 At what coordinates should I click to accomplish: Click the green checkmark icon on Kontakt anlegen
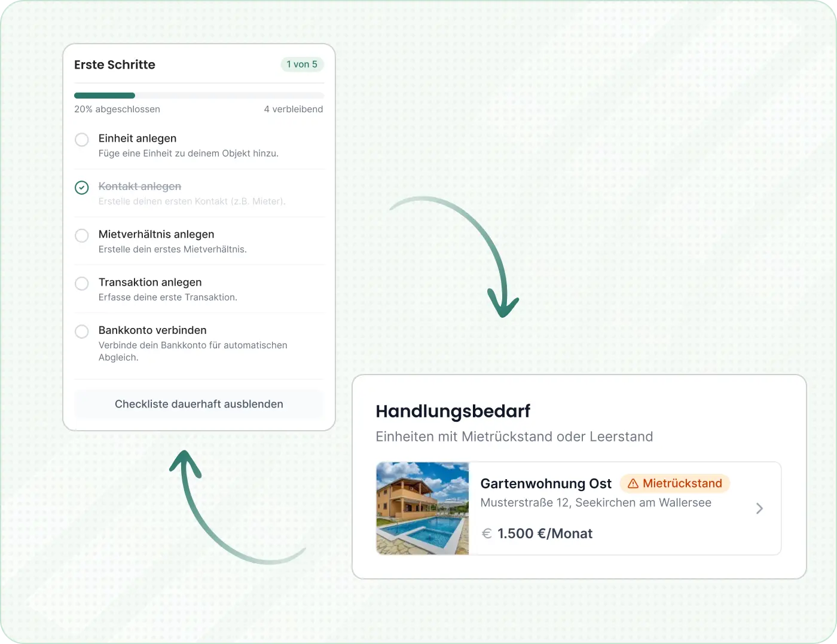coord(82,188)
